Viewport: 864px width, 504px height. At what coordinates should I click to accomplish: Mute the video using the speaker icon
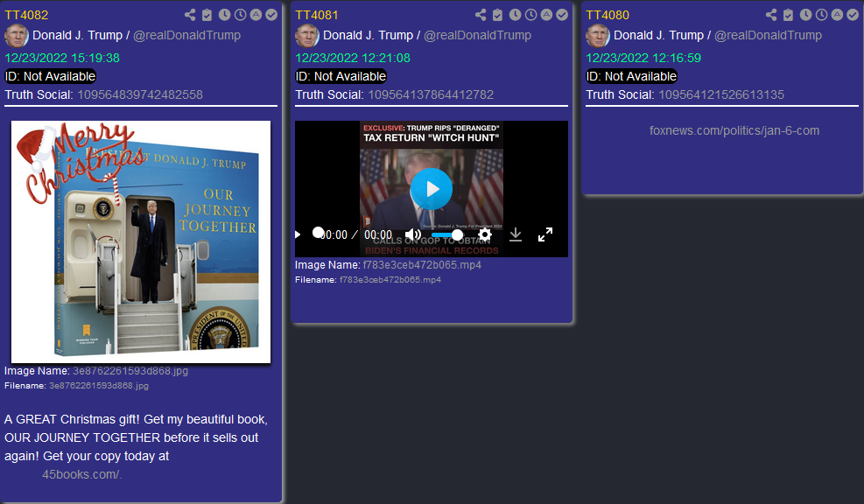pyautogui.click(x=413, y=234)
